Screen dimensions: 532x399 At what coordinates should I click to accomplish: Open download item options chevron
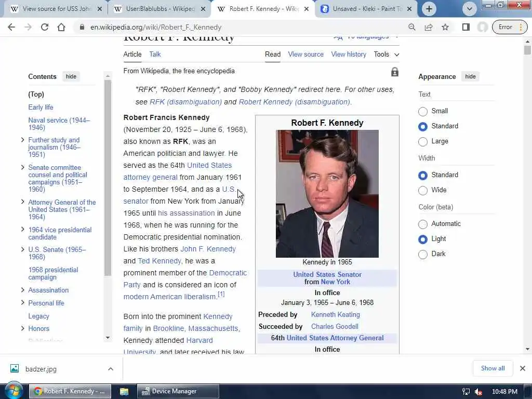pyautogui.click(x=111, y=369)
